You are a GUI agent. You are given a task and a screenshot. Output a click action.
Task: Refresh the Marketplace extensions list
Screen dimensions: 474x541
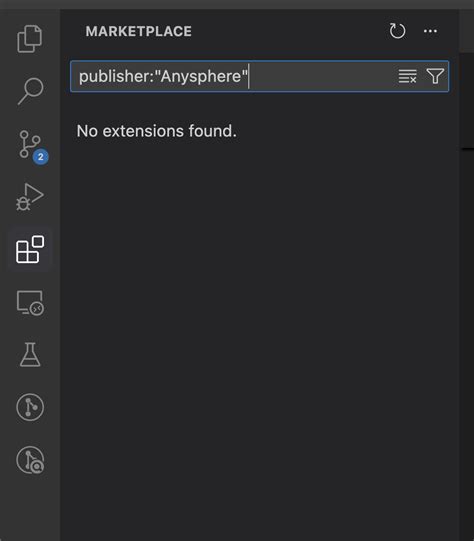click(397, 31)
